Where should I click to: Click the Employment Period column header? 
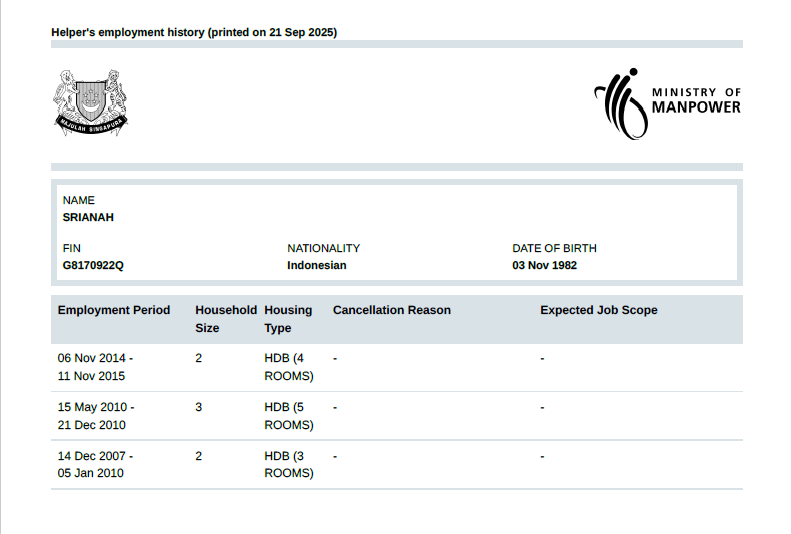pos(114,310)
